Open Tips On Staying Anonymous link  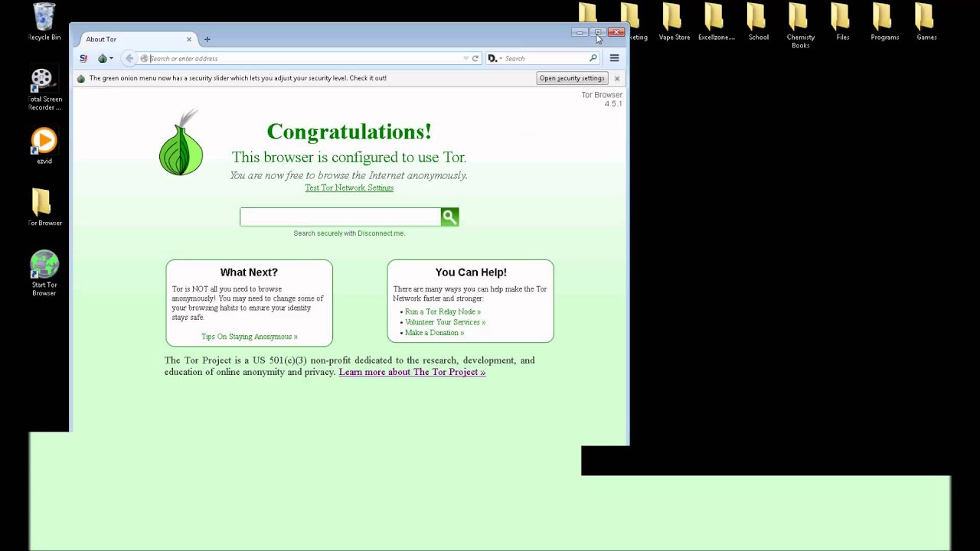[250, 337]
